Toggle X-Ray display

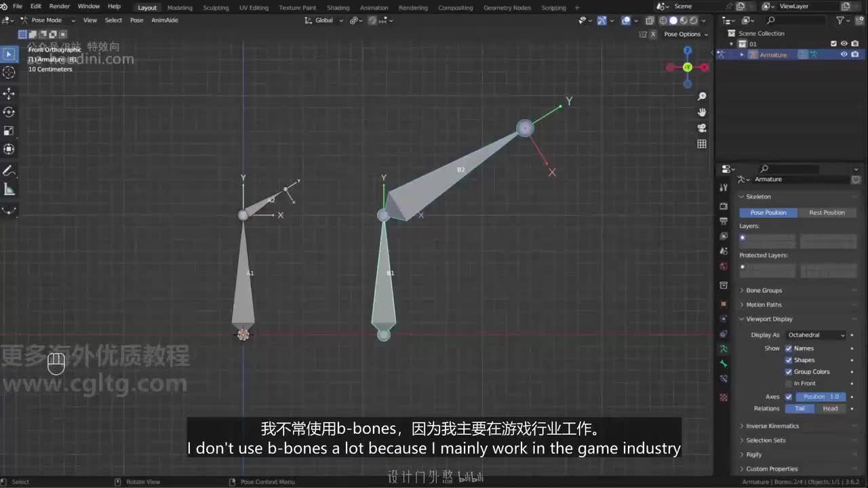click(x=649, y=20)
